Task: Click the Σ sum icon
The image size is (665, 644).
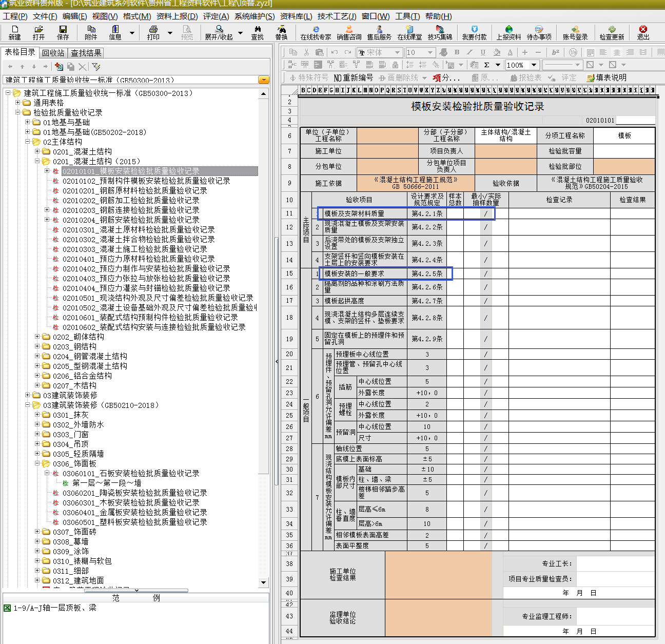Action: pos(486,65)
